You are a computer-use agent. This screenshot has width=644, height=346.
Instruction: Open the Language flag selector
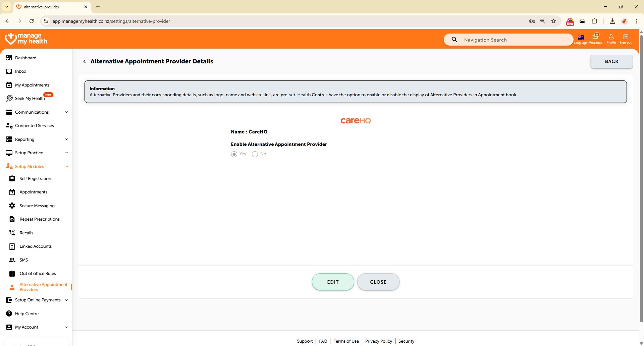[581, 38]
